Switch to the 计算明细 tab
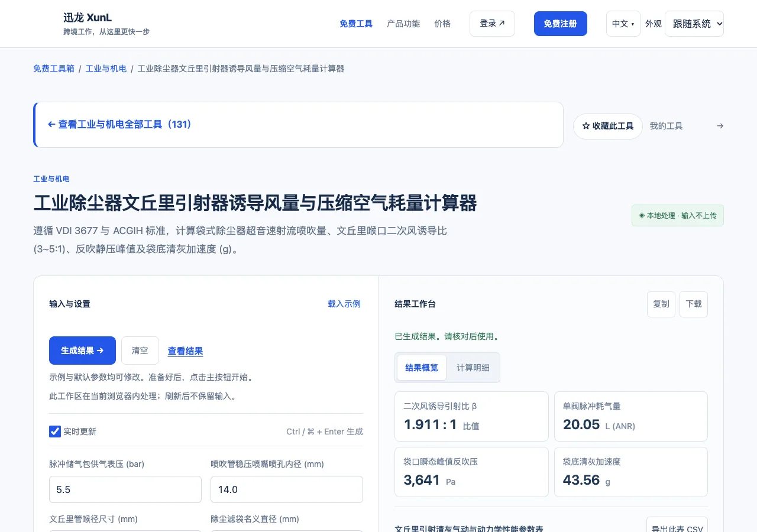 pos(473,368)
